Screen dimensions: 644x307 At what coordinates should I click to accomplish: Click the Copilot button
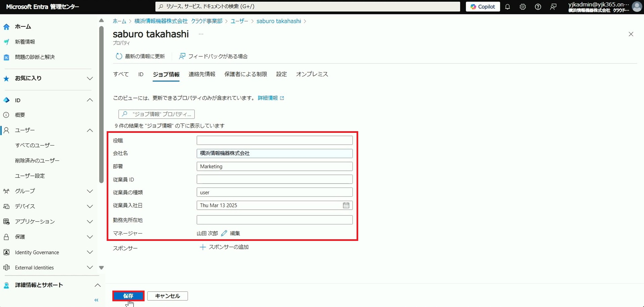pos(482,7)
